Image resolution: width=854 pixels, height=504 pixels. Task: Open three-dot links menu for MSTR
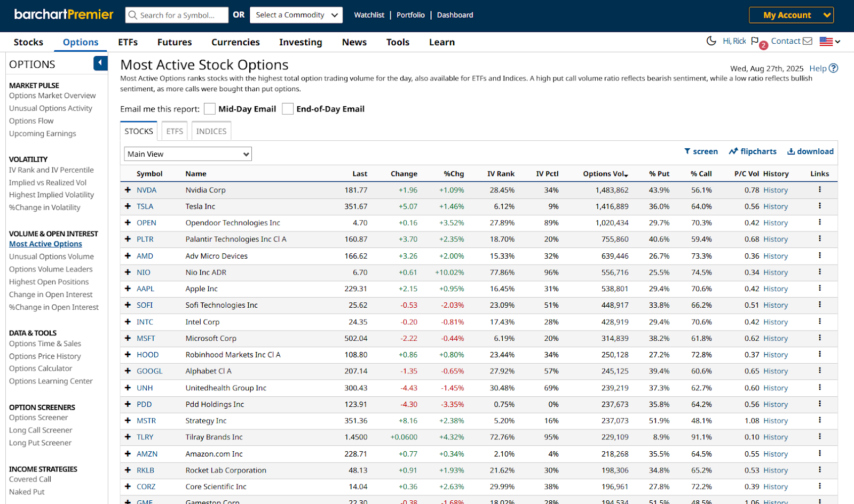[x=820, y=420]
